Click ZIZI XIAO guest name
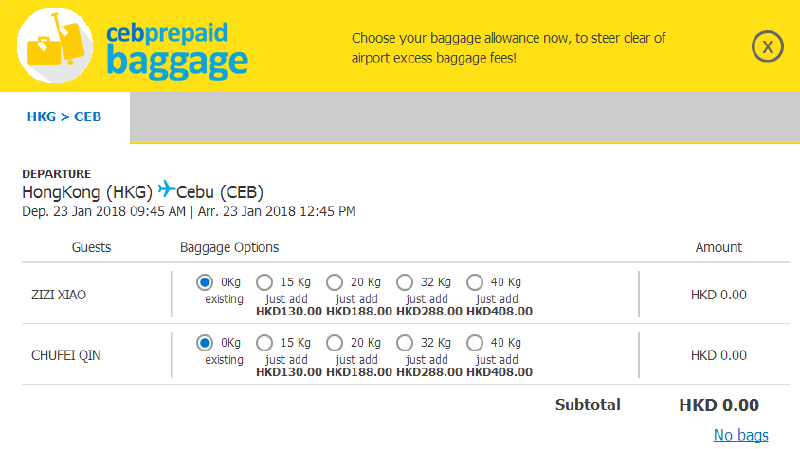The height and width of the screenshot is (449, 800). pos(58,295)
